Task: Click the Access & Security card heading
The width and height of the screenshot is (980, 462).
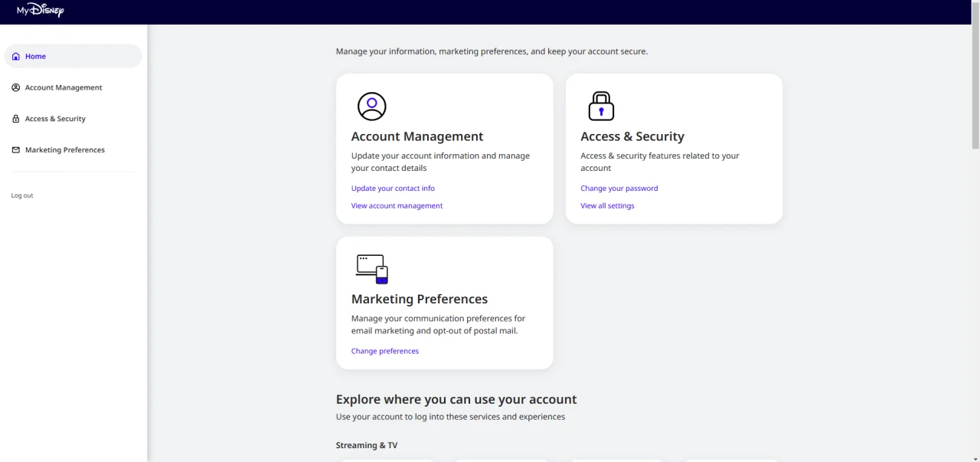Action: click(x=632, y=136)
